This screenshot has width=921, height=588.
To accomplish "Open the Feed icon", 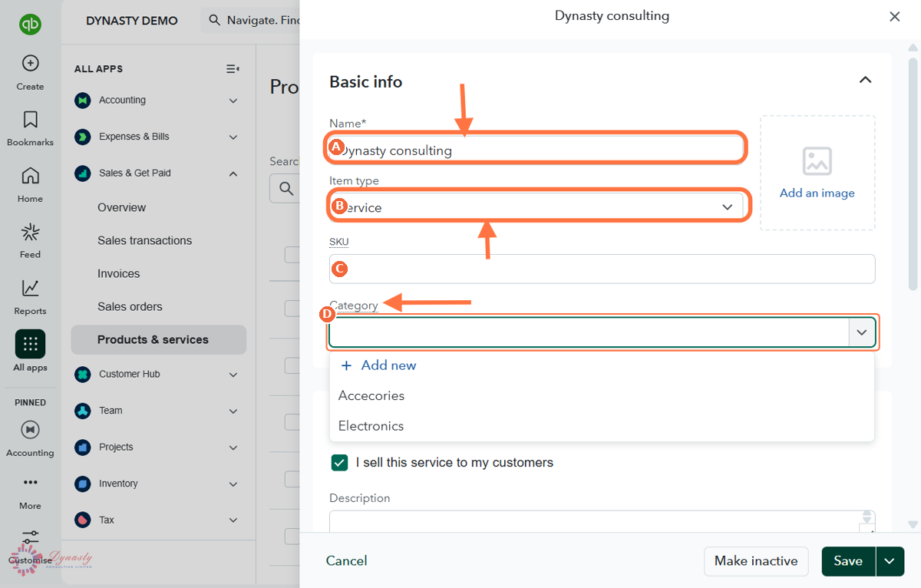I will pos(30,232).
